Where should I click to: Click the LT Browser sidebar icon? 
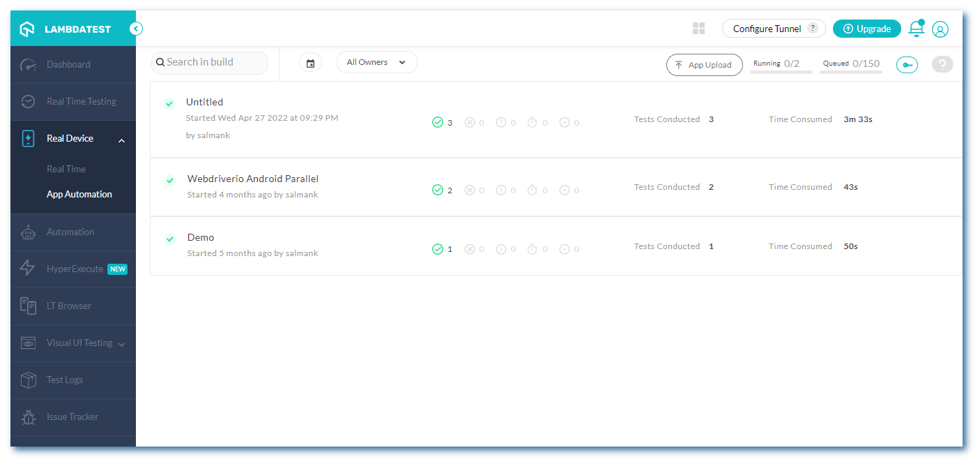[x=28, y=306]
